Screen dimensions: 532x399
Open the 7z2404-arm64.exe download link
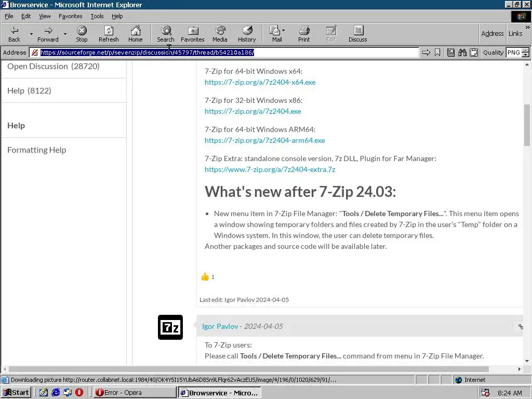tap(264, 140)
